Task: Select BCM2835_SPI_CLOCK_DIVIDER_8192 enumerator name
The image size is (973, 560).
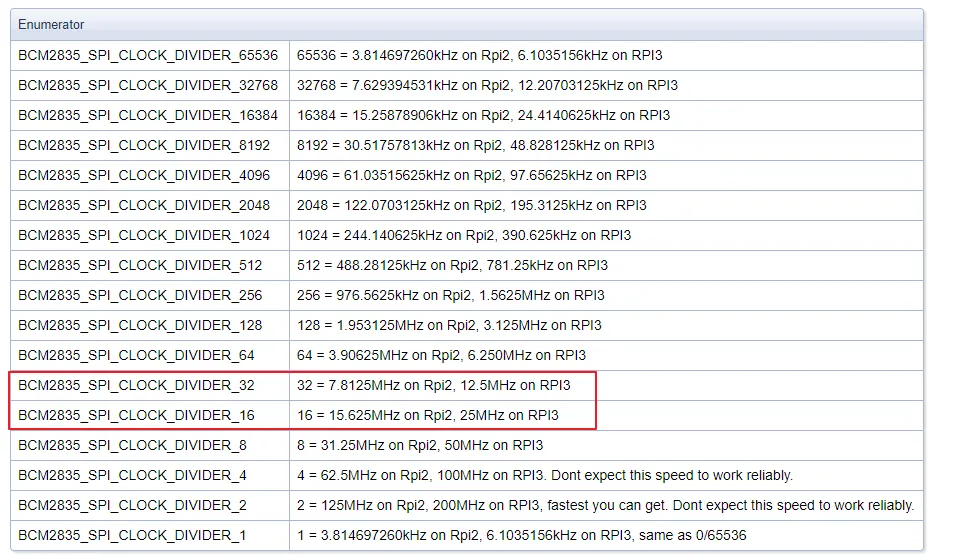Action: [x=144, y=145]
